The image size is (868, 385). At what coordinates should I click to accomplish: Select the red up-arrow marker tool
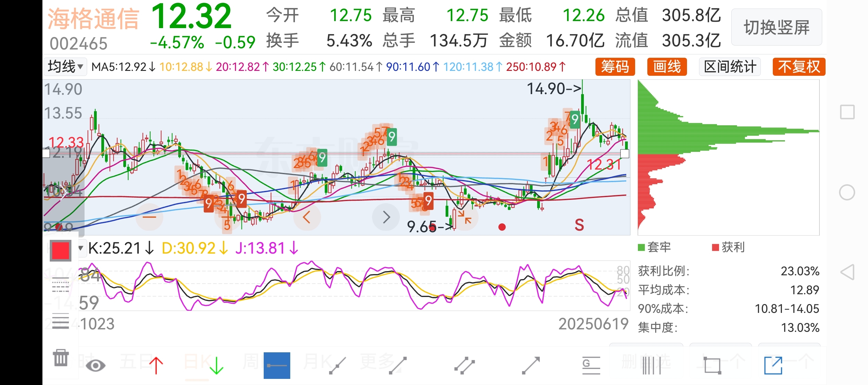[156, 365]
